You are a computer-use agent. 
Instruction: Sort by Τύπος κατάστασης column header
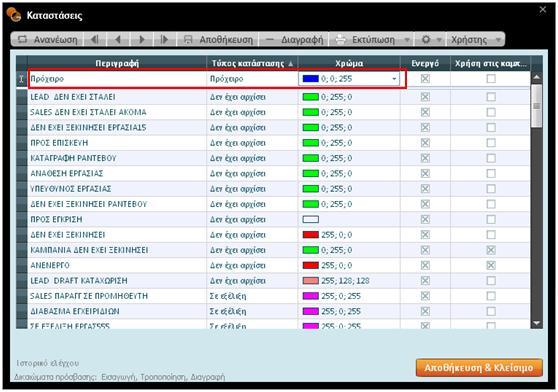pyautogui.click(x=252, y=63)
